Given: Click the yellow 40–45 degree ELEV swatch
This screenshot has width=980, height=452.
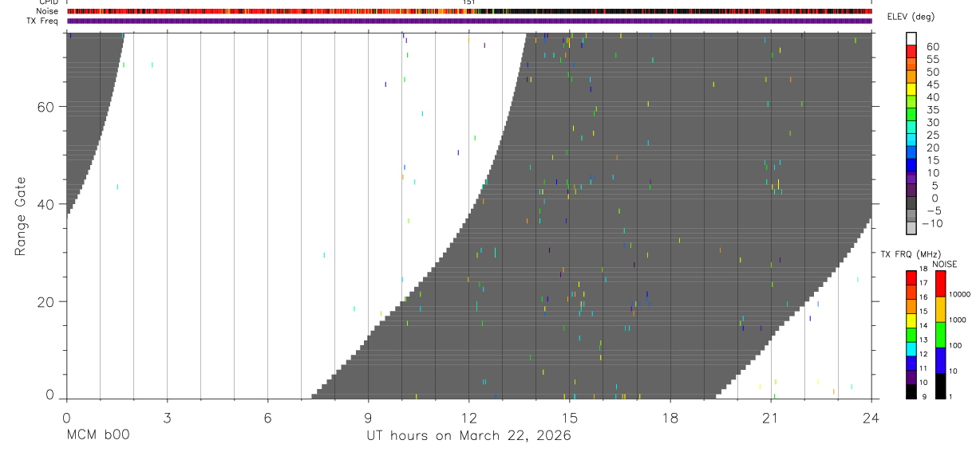Looking at the screenshot, I should coord(911,89).
